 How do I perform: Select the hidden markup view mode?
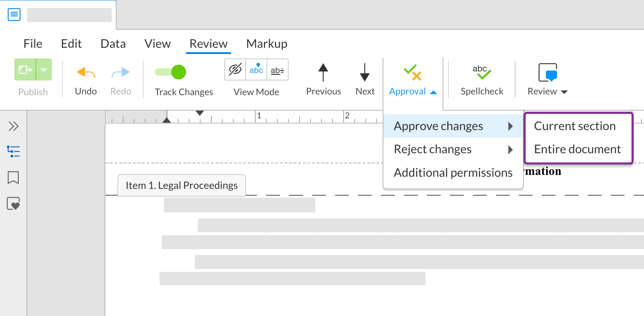point(235,69)
